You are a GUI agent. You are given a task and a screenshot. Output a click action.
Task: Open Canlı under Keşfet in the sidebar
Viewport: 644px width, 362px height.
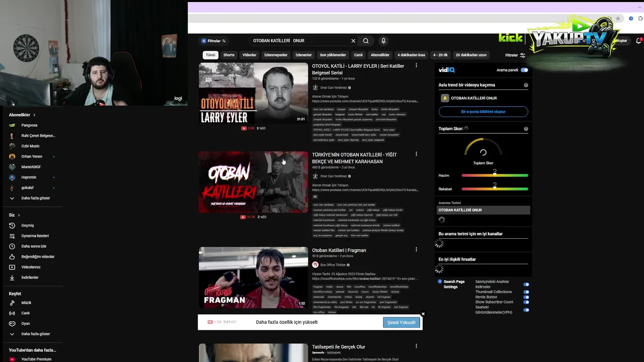[25, 313]
